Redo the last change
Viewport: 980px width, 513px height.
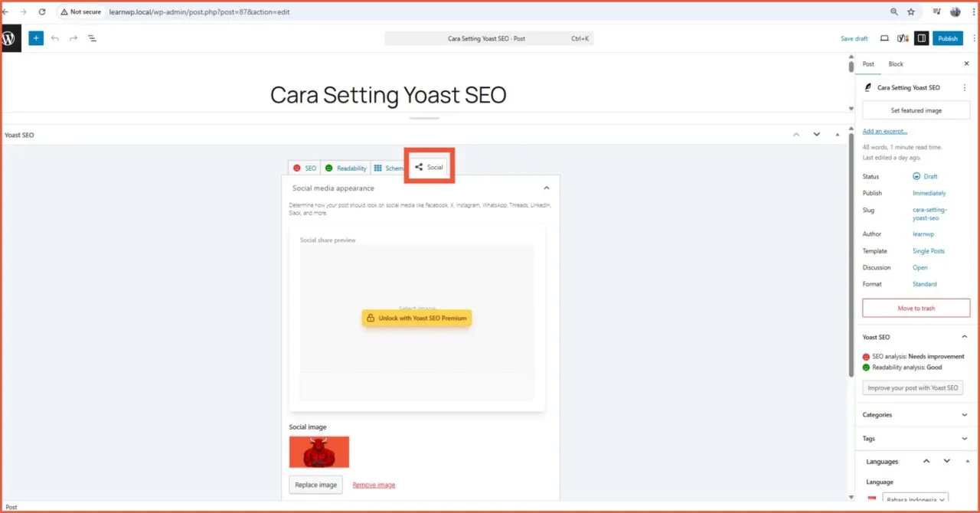[x=73, y=38]
